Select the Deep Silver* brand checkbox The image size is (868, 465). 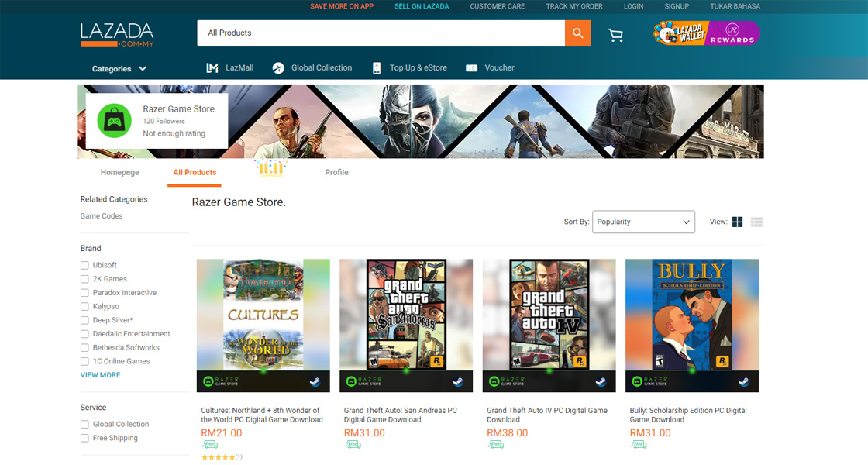(x=84, y=321)
